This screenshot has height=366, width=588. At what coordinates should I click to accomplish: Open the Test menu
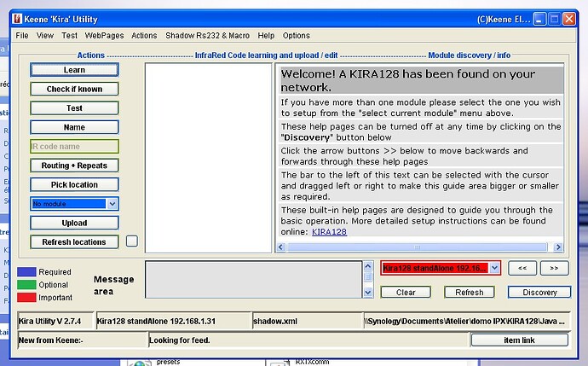(69, 35)
